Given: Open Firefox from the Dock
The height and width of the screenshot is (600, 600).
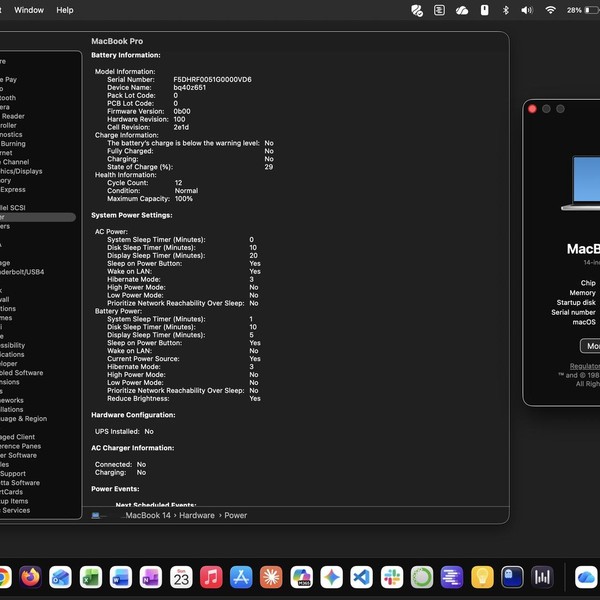Looking at the screenshot, I should [x=31, y=577].
